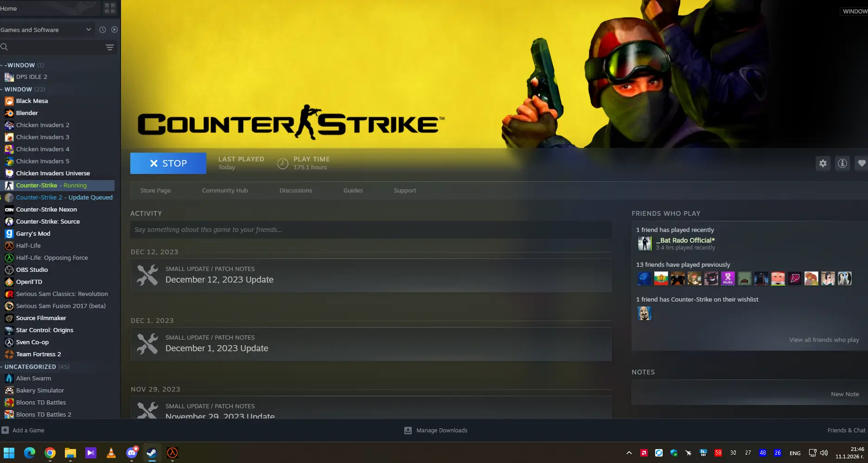868x463 pixels.
Task: Stop the running Counter-Strike game
Action: [168, 163]
